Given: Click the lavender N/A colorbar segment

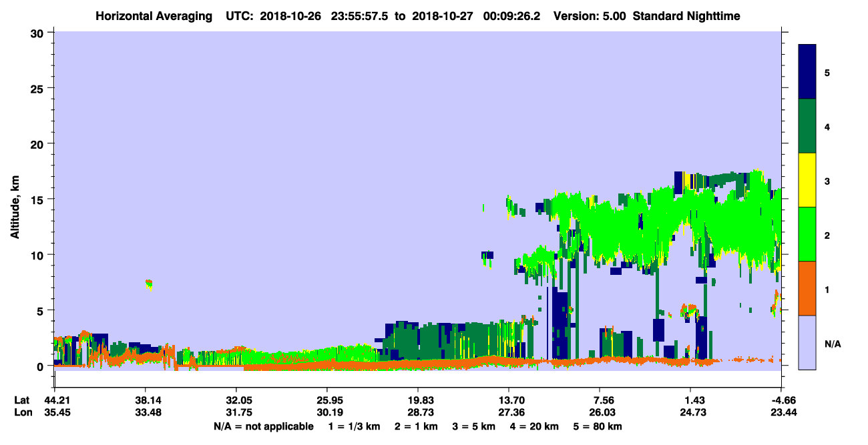Looking at the screenshot, I should tap(807, 342).
